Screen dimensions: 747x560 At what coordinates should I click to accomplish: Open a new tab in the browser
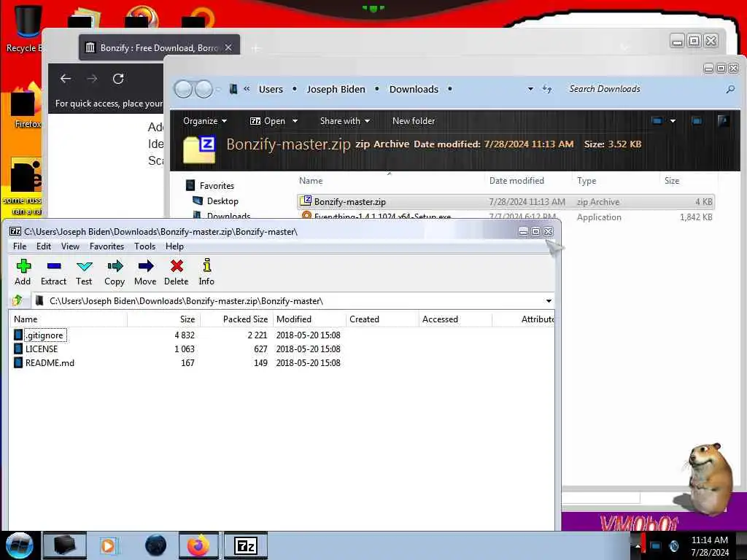256,48
